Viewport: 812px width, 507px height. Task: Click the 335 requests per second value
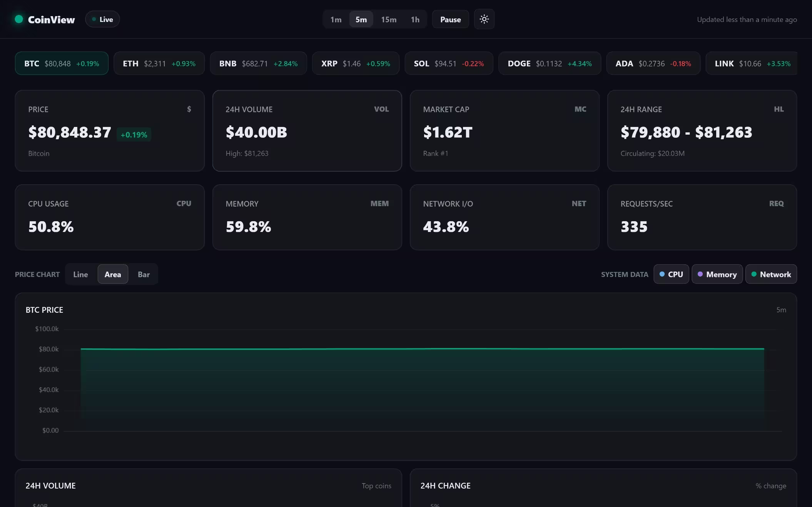point(634,227)
